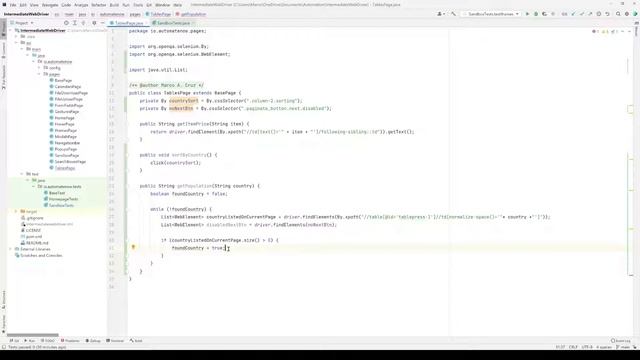This screenshot has height=360, width=640.
Task: Click the UTF-8 encoding status bar entry
Action: tap(587, 347)
